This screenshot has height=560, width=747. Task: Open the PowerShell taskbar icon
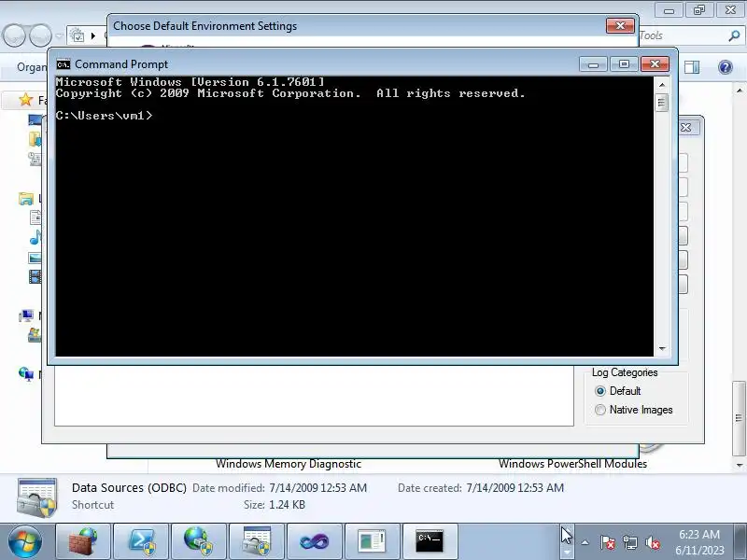[141, 541]
